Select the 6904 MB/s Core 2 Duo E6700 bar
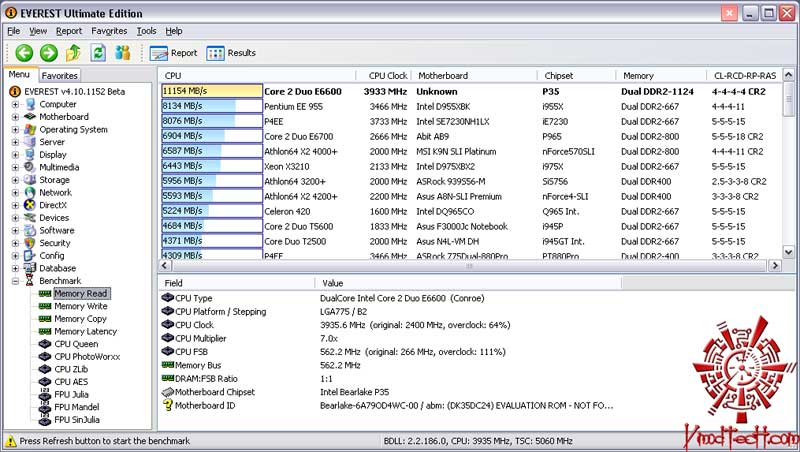This screenshot has width=800, height=452. click(x=212, y=136)
